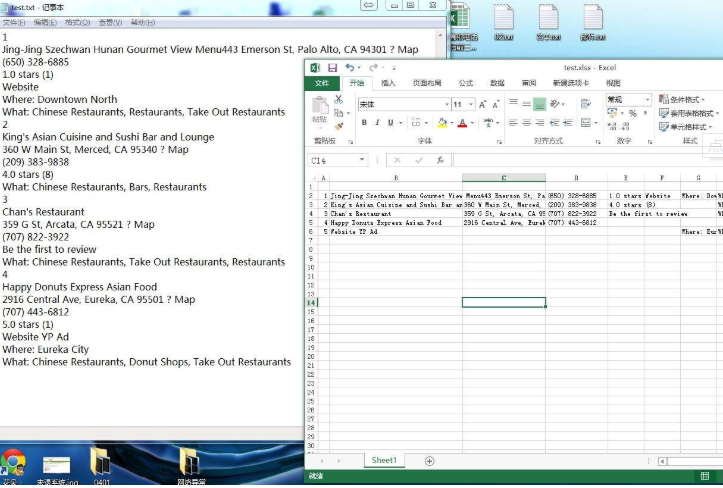Viewport: 723px width, 488px height.
Task: Add a new sheet with the plus icon
Action: (x=429, y=461)
